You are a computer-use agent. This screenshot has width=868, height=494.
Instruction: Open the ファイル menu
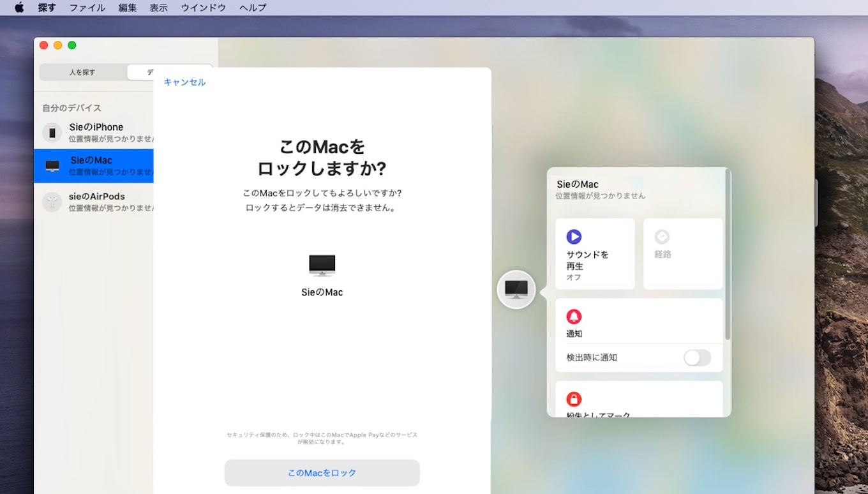click(87, 8)
